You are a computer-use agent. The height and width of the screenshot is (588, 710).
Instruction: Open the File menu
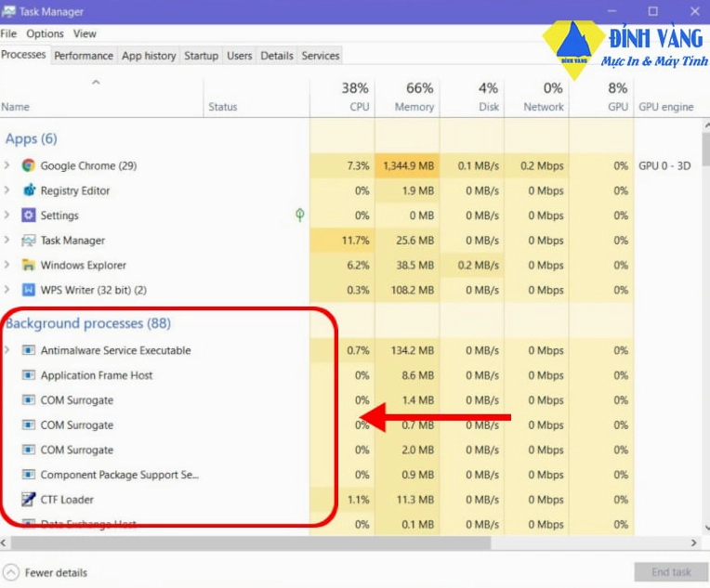click(x=8, y=33)
